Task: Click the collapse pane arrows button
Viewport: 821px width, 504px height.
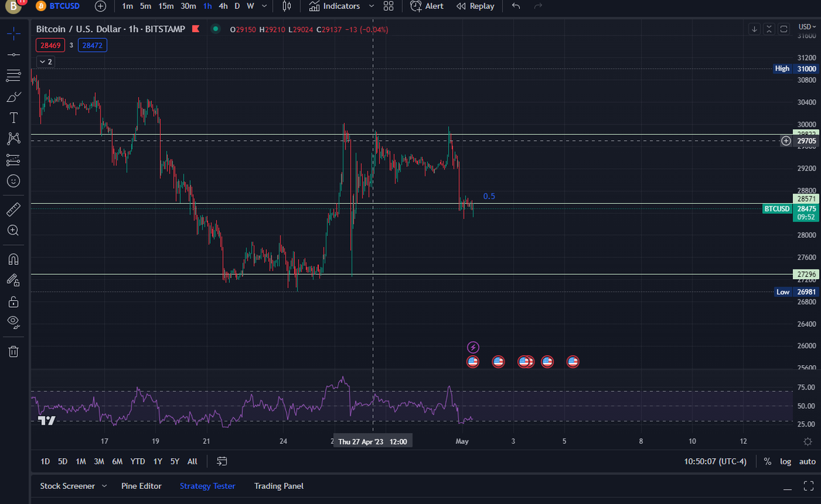Action: click(x=769, y=29)
